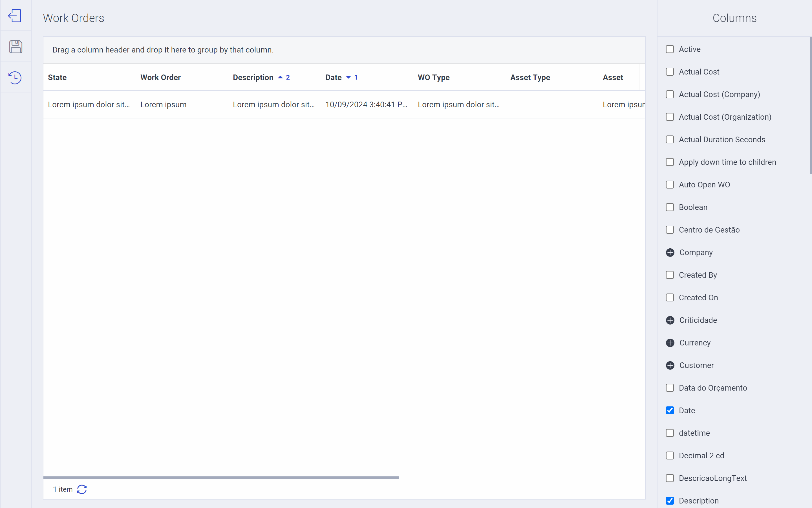Check the Actual Cost (Organization) checkbox
812x508 pixels.
(670, 117)
